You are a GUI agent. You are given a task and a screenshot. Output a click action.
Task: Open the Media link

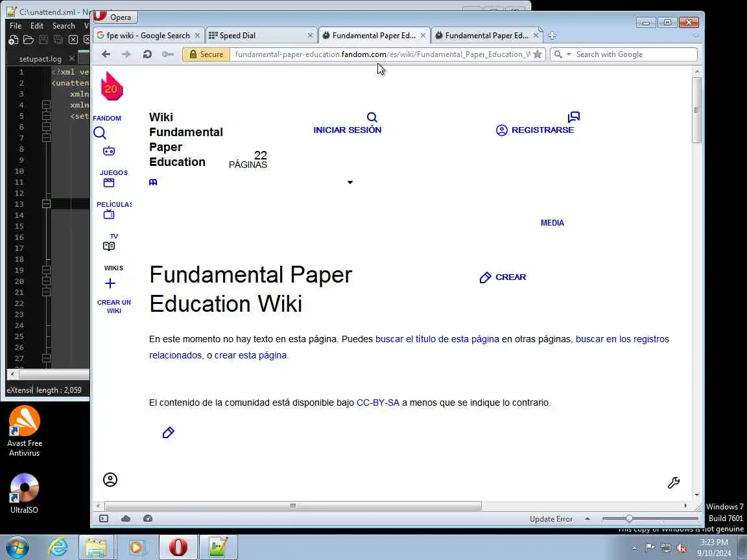coord(552,223)
